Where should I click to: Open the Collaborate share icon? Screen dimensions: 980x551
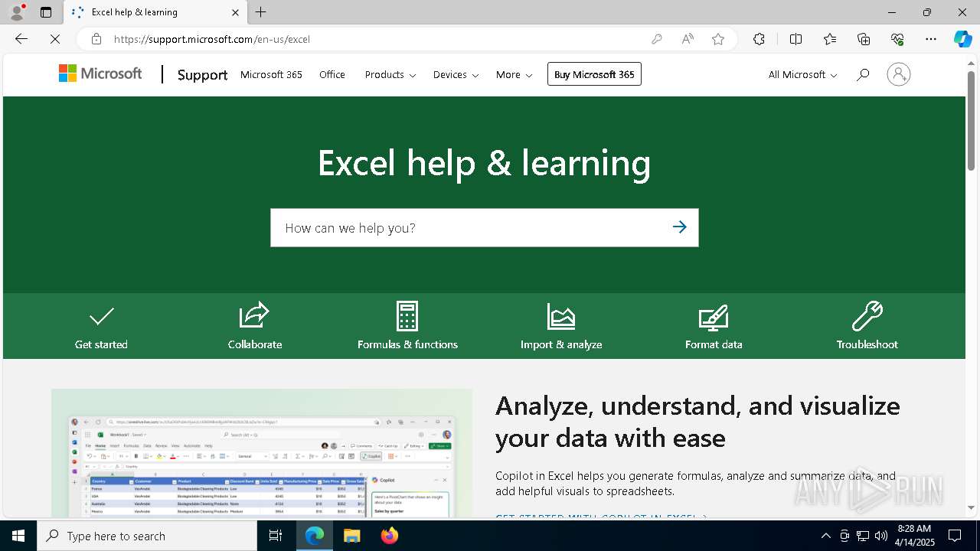[254, 315]
